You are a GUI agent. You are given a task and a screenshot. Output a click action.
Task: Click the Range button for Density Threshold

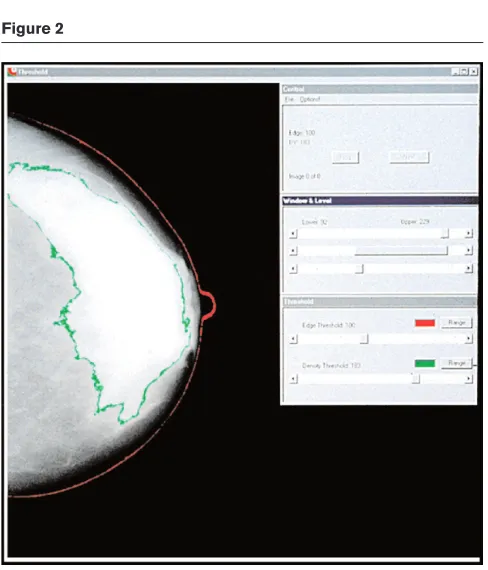(x=456, y=363)
